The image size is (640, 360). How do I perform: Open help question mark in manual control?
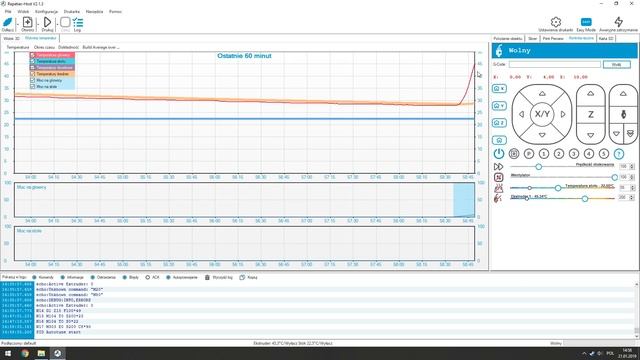(x=619, y=153)
